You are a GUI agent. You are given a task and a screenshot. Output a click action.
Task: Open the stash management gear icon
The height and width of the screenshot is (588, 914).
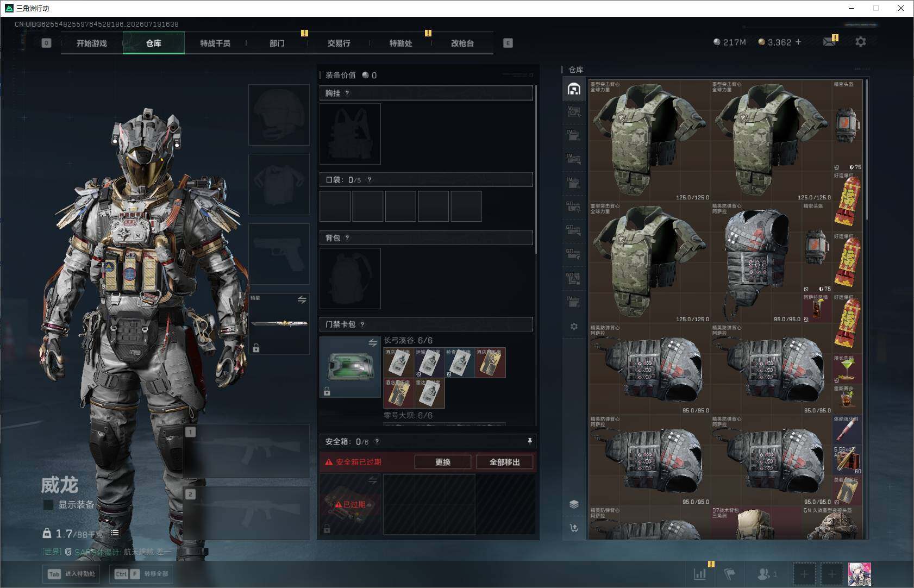point(574,326)
